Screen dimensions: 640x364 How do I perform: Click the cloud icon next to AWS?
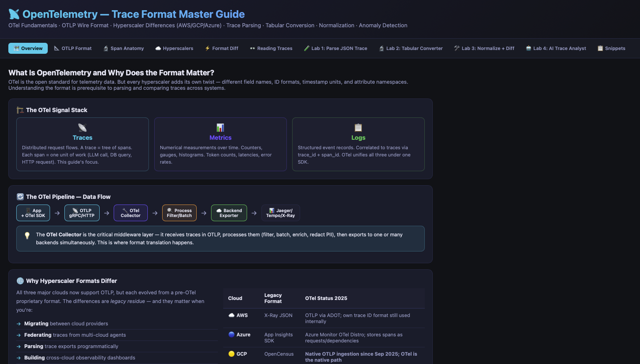point(232,315)
